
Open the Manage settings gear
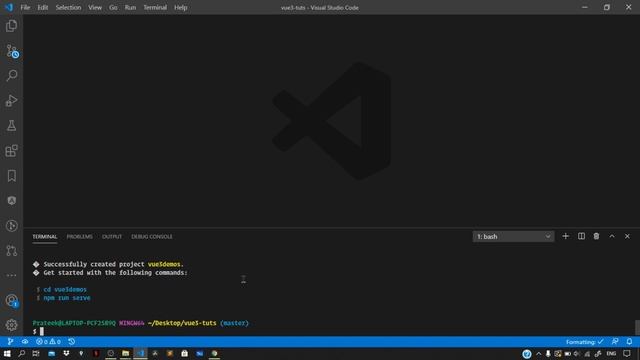(x=11, y=325)
